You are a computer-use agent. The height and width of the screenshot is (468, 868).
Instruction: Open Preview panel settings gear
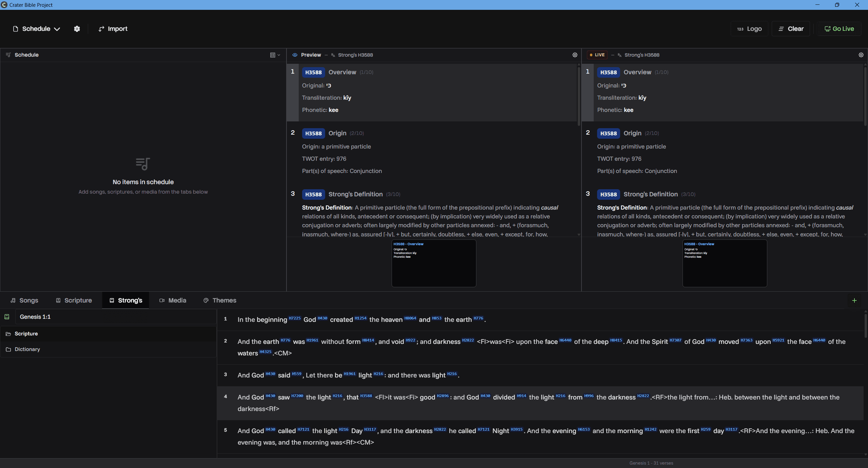(575, 55)
